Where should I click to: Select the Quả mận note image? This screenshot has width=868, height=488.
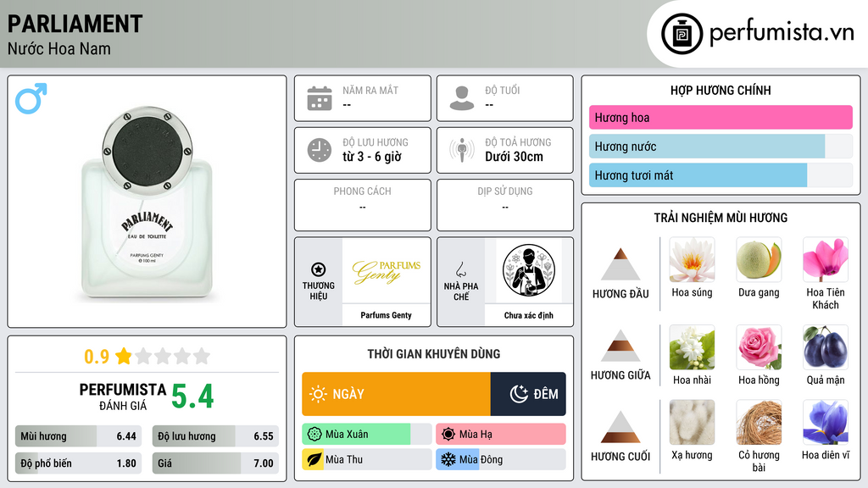(826, 347)
